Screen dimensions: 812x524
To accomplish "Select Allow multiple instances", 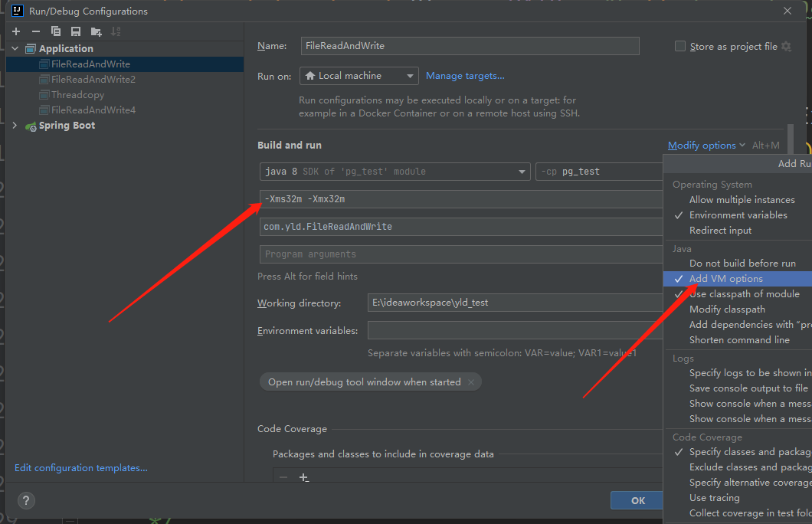I will pos(738,199).
